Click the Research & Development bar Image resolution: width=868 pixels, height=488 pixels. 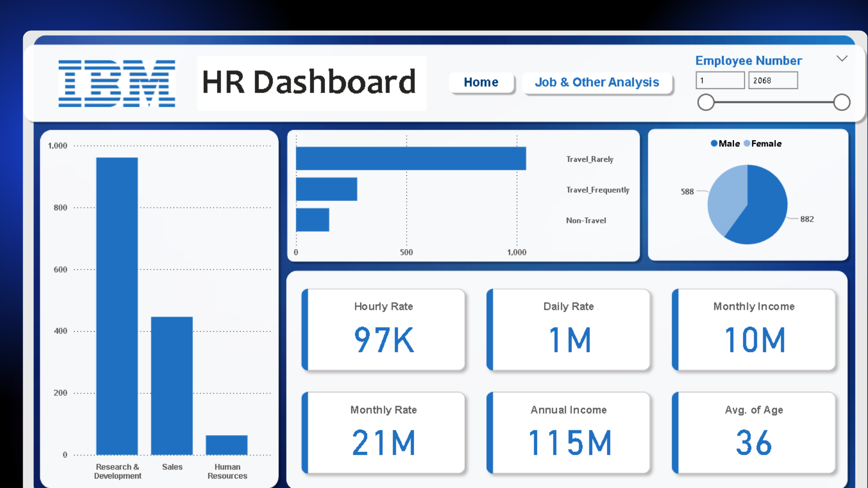117,305
